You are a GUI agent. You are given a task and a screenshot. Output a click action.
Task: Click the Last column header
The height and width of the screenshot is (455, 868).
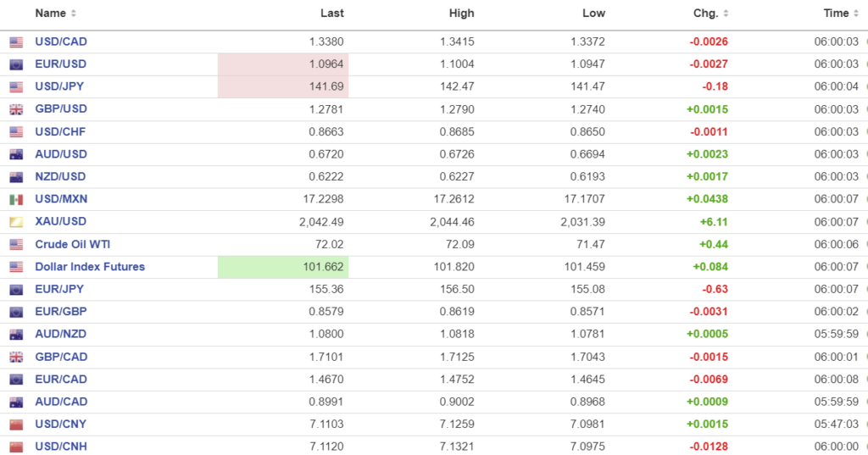(332, 14)
